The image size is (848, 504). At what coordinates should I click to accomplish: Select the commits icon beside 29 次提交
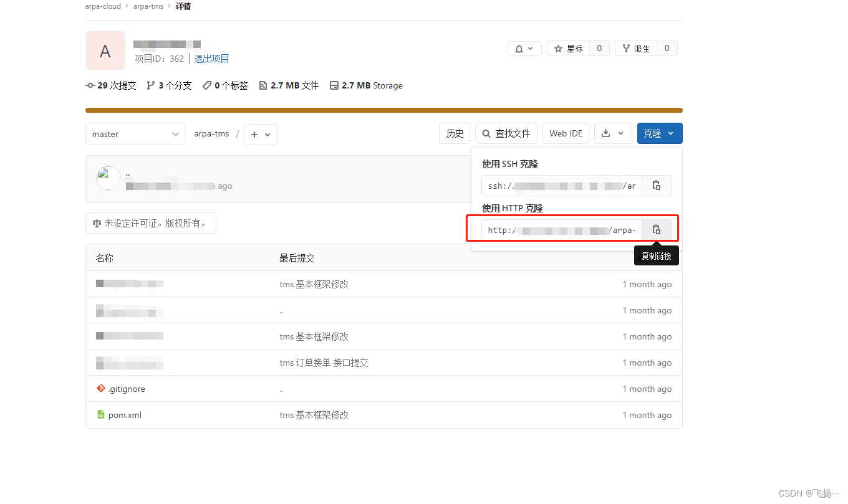point(90,85)
